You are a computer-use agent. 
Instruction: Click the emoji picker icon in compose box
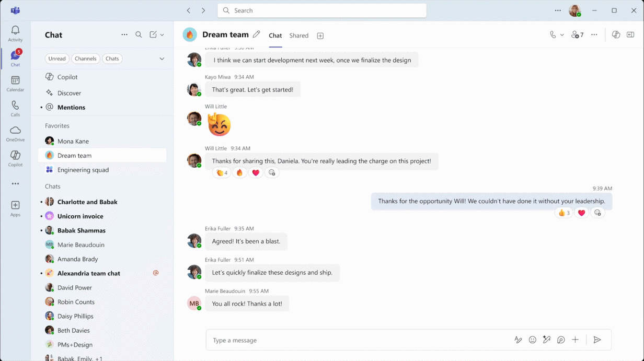[532, 340]
